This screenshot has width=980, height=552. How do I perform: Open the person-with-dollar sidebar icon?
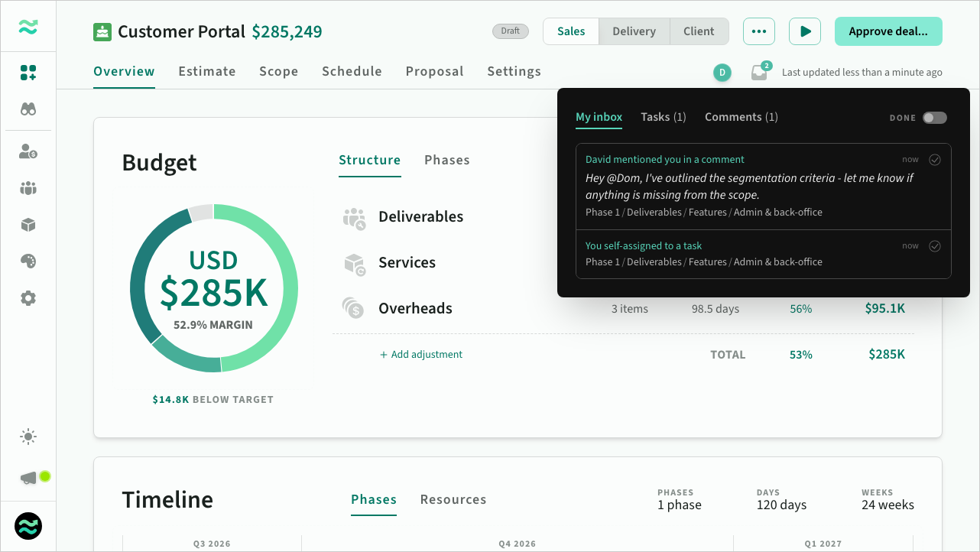pyautogui.click(x=28, y=151)
